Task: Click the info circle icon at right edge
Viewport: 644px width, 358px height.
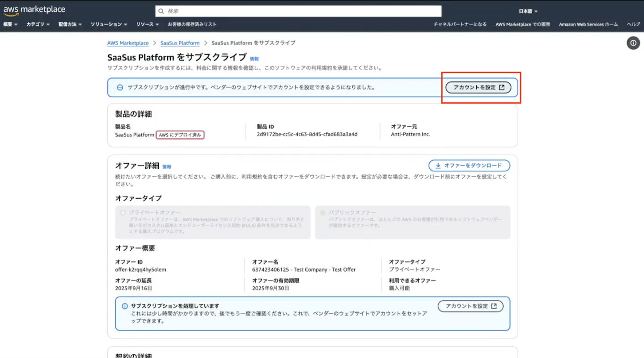Action: point(633,43)
